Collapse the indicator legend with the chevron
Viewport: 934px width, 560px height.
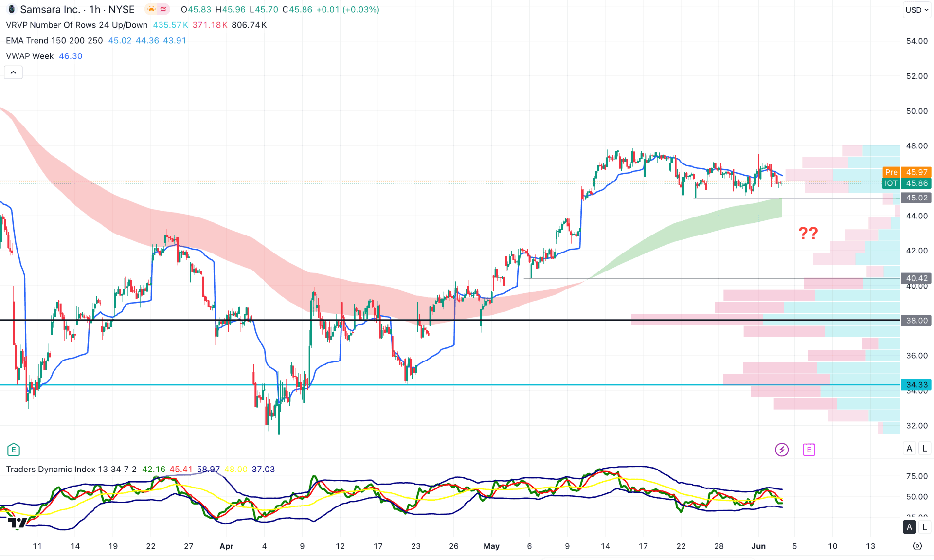(x=13, y=72)
